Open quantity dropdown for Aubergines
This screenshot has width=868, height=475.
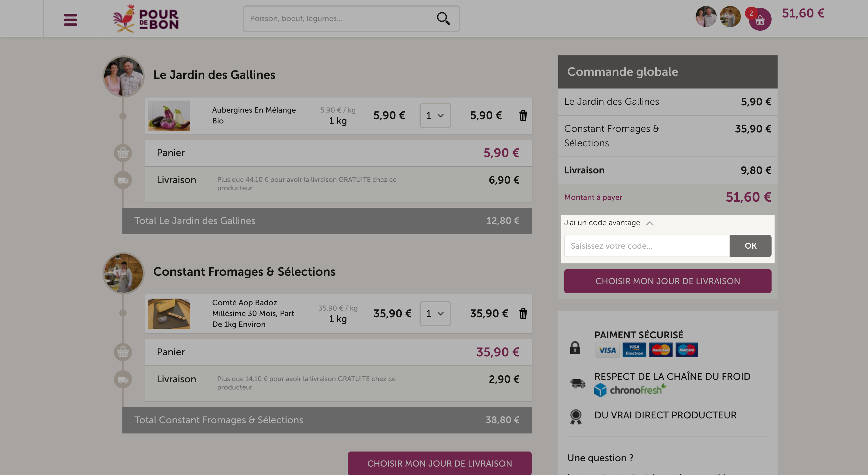[x=435, y=116]
